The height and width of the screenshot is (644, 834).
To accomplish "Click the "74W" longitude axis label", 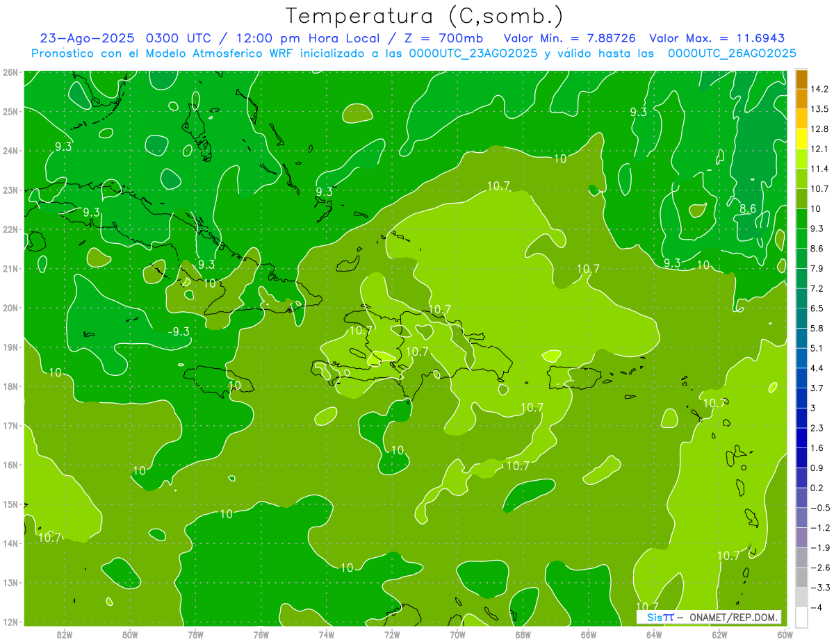I will 327,634.
